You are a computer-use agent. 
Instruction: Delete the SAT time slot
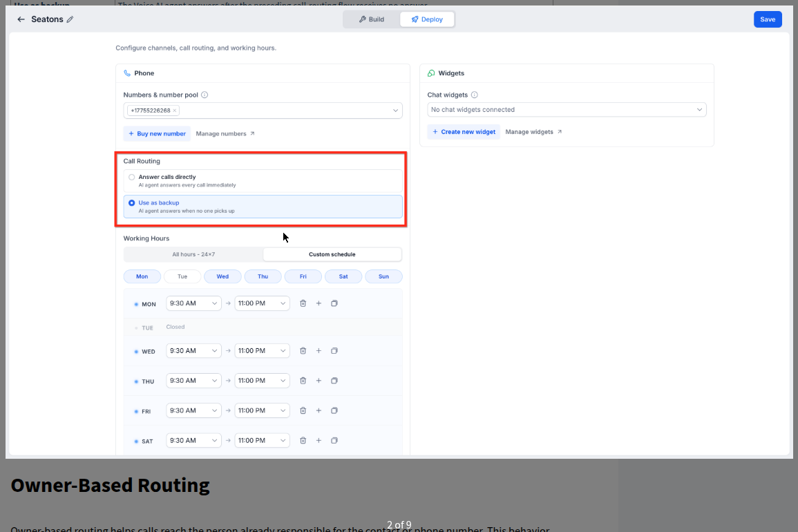(x=303, y=440)
